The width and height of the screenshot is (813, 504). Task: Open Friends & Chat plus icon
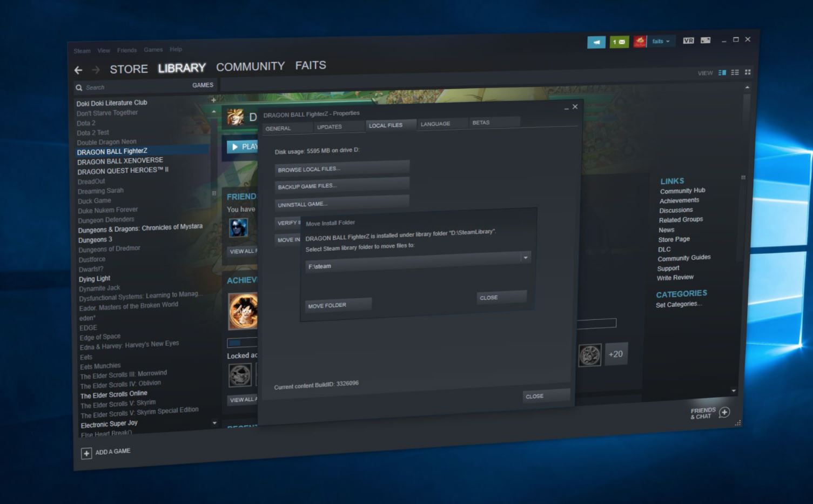(x=724, y=412)
